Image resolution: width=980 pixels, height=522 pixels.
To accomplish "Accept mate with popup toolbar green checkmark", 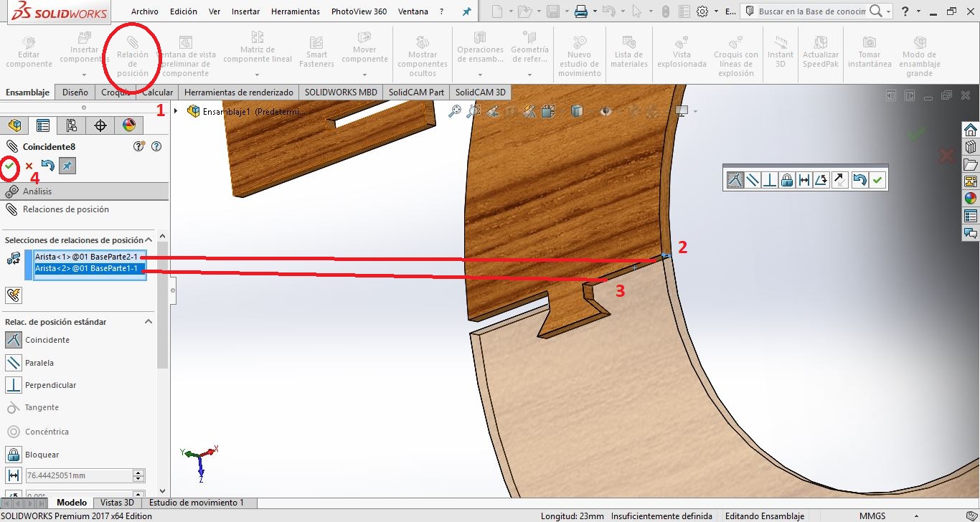I will [x=877, y=180].
